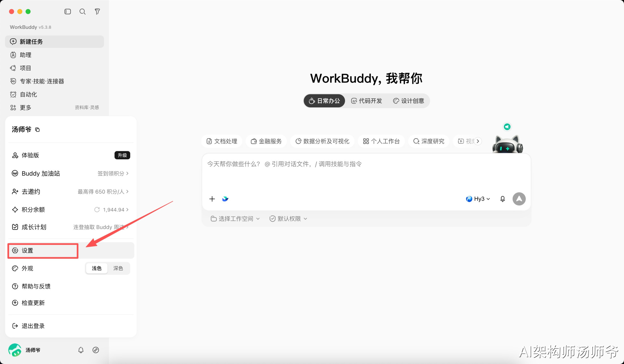Open 助理 in the sidebar

click(x=54, y=55)
